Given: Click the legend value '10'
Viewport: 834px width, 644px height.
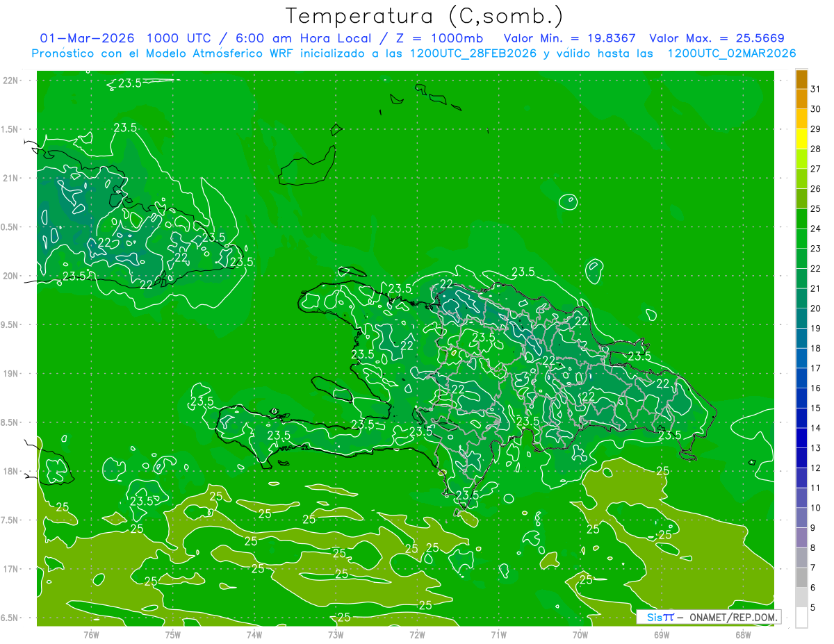Looking at the screenshot, I should (x=816, y=508).
